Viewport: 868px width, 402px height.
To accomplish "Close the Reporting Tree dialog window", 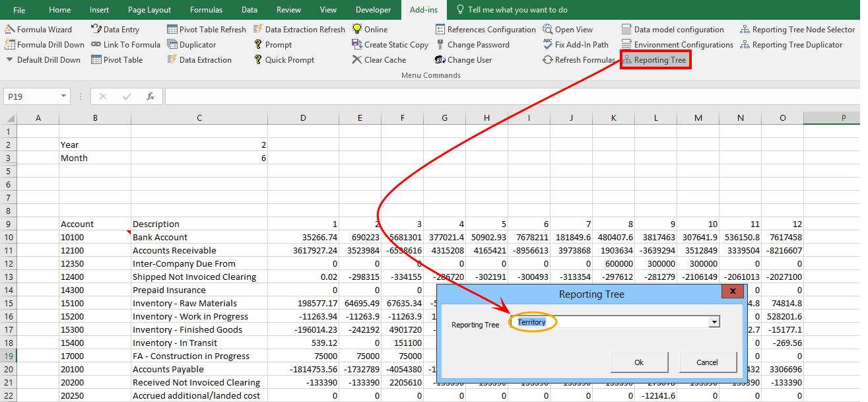I will coord(732,292).
